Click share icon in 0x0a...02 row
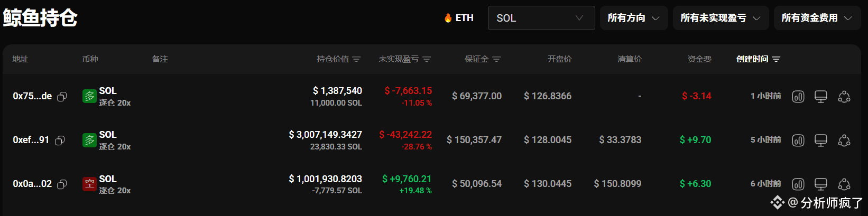This screenshot has width=868, height=216. pyautogui.click(x=844, y=184)
